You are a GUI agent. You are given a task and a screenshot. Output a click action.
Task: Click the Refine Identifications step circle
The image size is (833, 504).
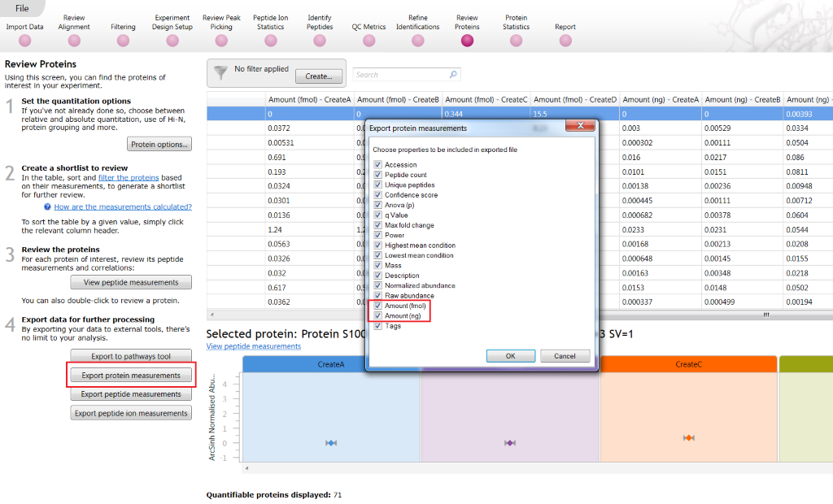418,41
